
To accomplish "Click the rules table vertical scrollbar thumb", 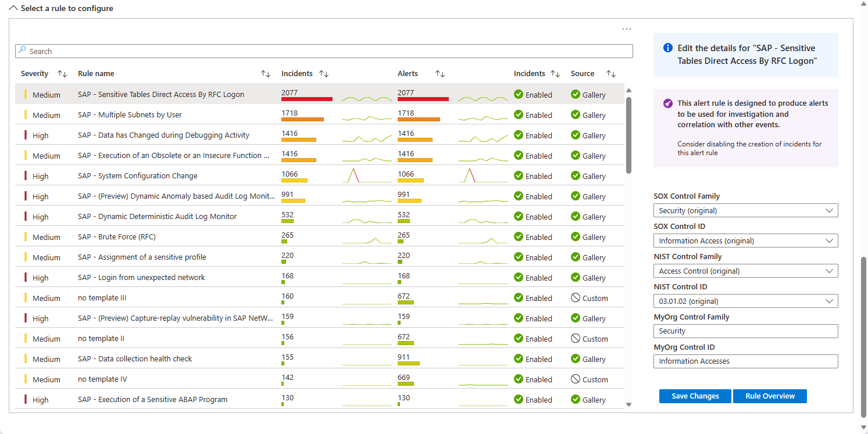I will click(x=628, y=134).
